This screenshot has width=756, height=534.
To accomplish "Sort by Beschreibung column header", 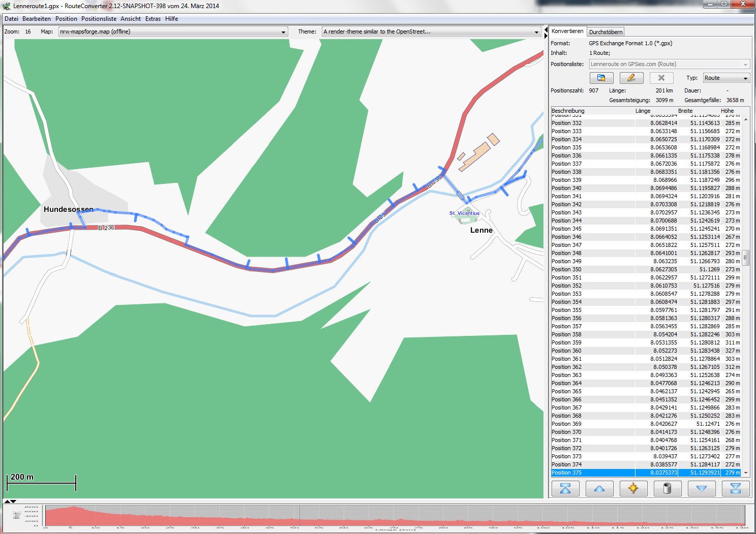I will 568,111.
